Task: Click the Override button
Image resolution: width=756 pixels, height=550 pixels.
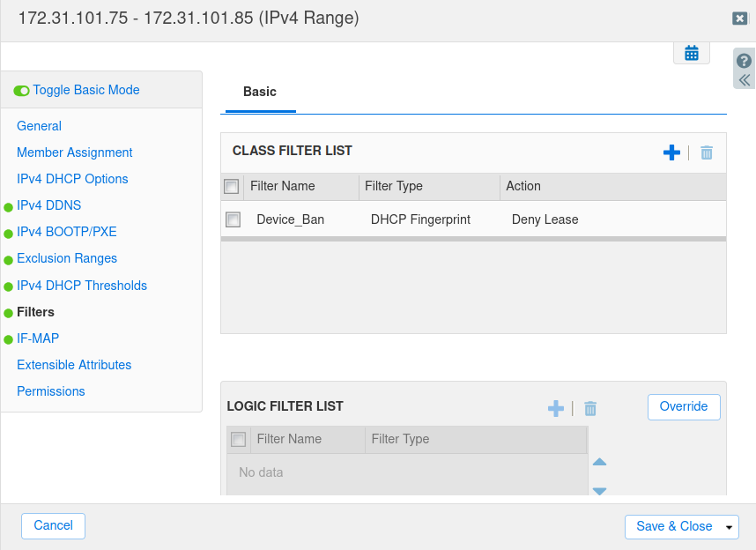Action: tap(684, 406)
